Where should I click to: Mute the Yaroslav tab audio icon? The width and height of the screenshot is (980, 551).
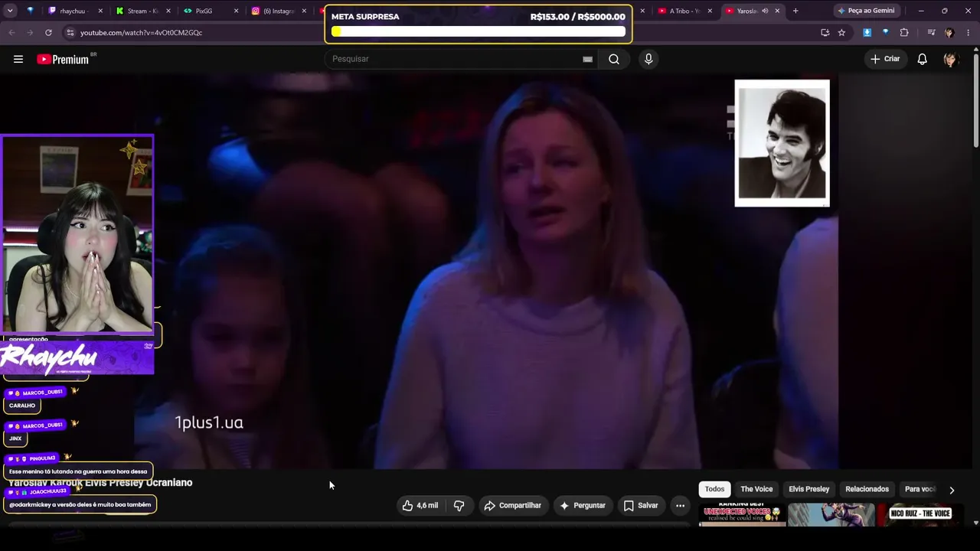(x=764, y=11)
